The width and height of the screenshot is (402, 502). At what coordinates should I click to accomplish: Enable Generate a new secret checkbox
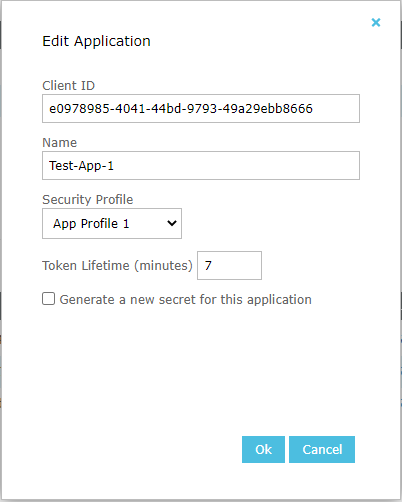coord(49,299)
